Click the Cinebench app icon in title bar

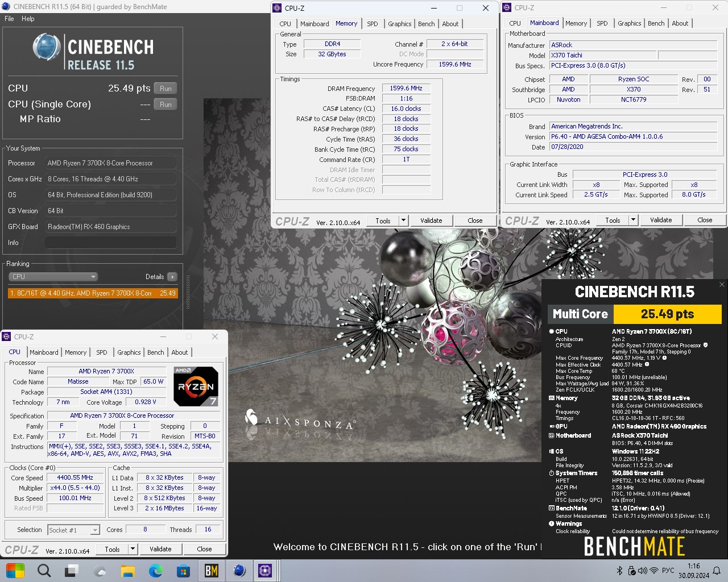coord(6,7)
